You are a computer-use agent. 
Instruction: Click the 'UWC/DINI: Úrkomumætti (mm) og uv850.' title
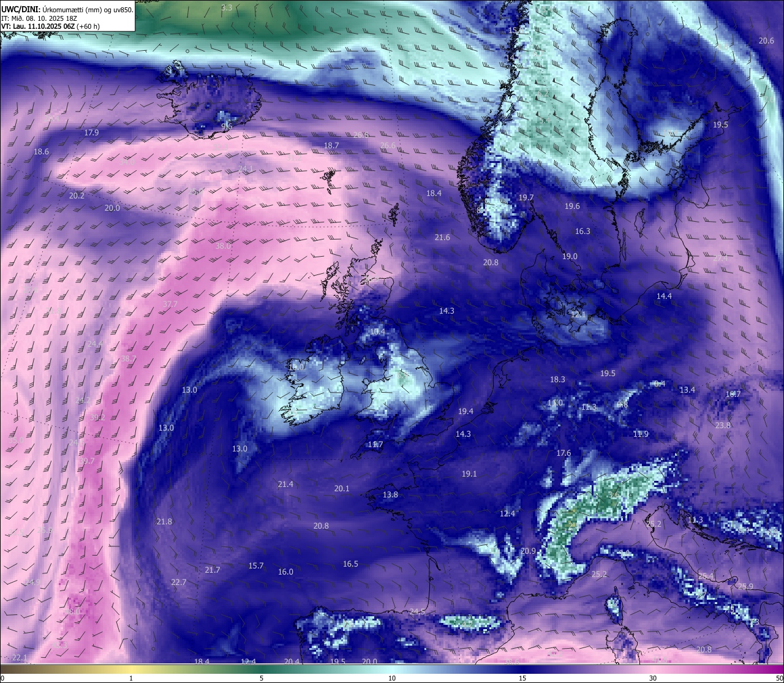tap(67, 9)
